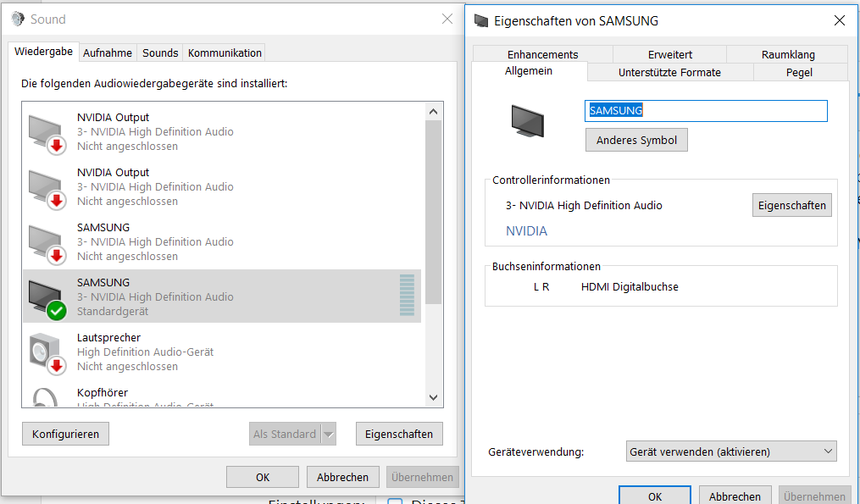
Task: Click the device list scrollbar thumb
Action: [x=433, y=212]
